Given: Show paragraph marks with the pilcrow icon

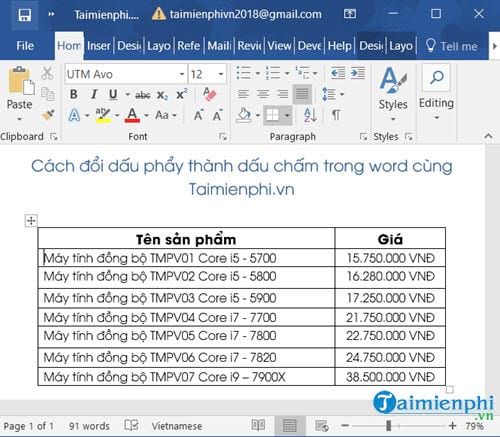Looking at the screenshot, I should coord(336,115).
